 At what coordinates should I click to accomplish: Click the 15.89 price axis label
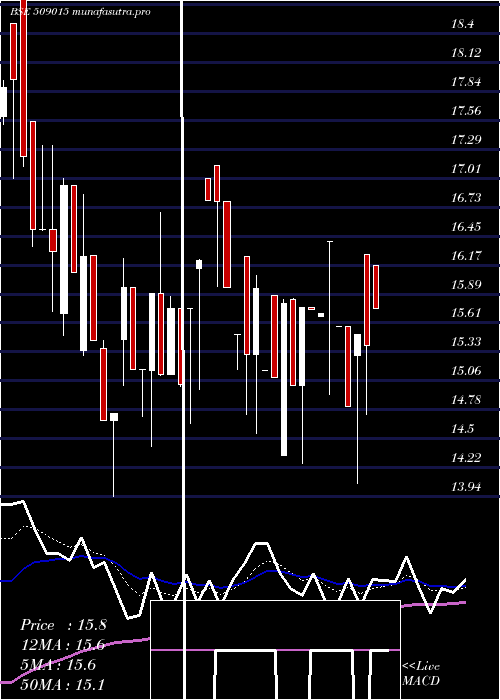coord(466,284)
